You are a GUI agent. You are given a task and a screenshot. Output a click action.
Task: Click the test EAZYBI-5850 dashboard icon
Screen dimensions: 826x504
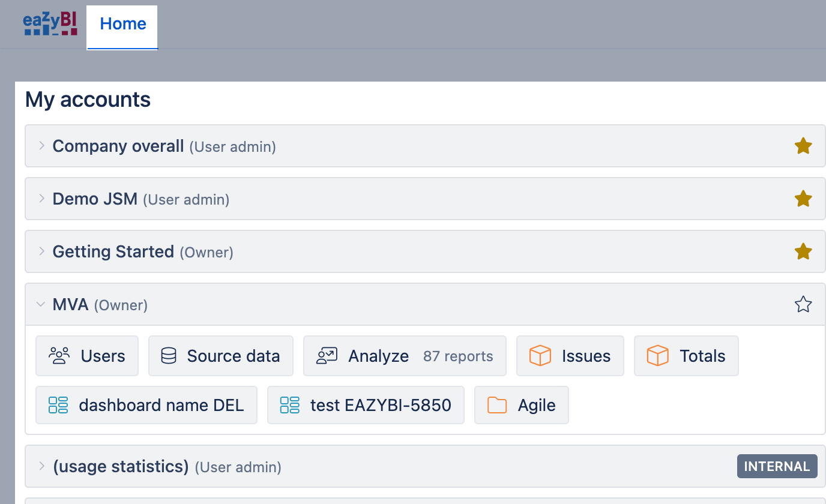(290, 405)
